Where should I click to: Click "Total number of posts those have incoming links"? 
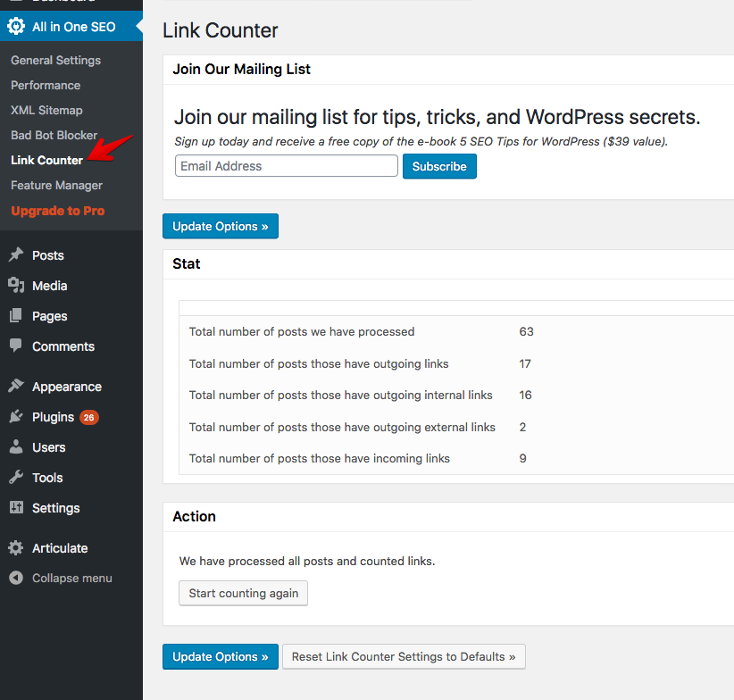(320, 458)
